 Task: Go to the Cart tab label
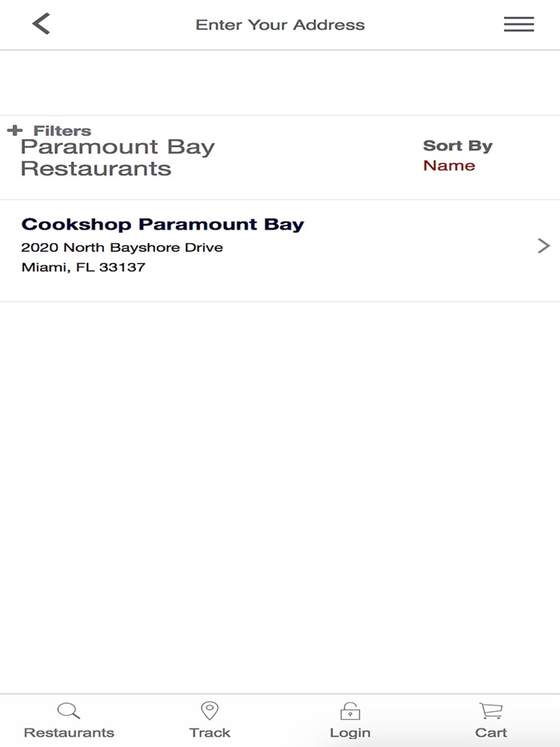coord(490,733)
